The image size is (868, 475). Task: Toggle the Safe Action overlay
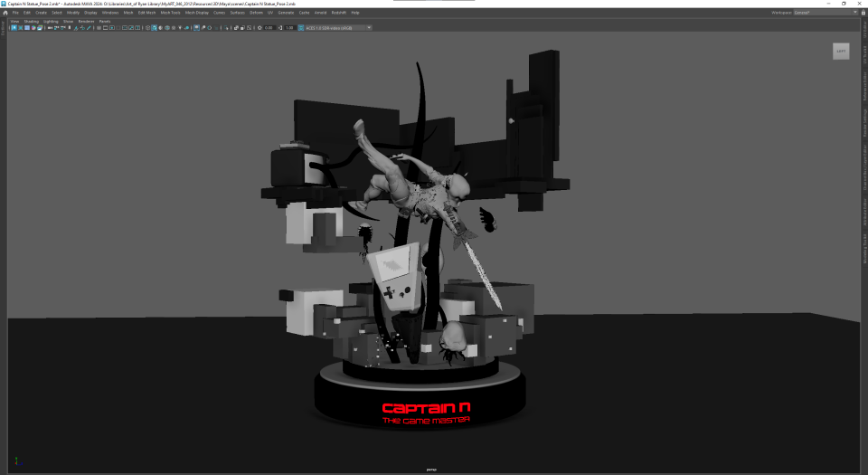coord(131,27)
